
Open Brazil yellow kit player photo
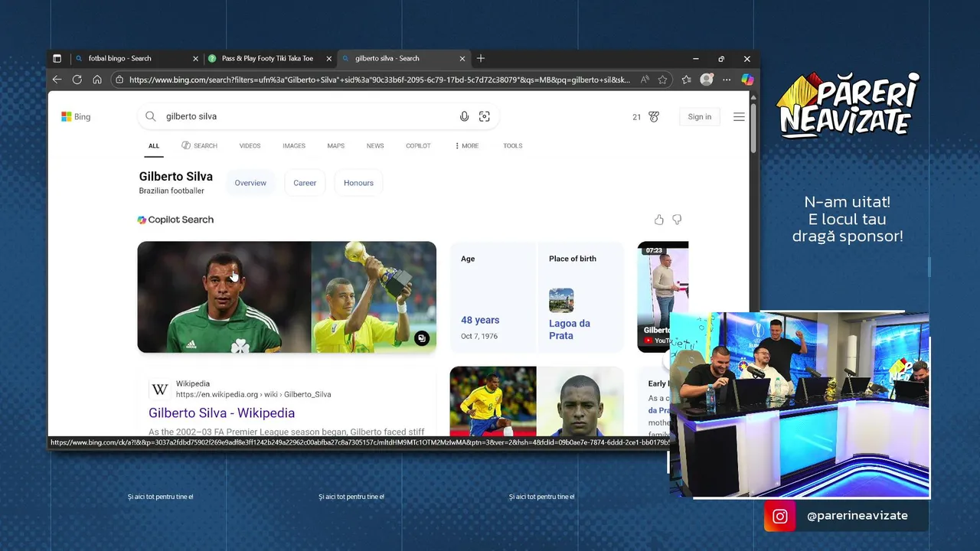point(493,401)
